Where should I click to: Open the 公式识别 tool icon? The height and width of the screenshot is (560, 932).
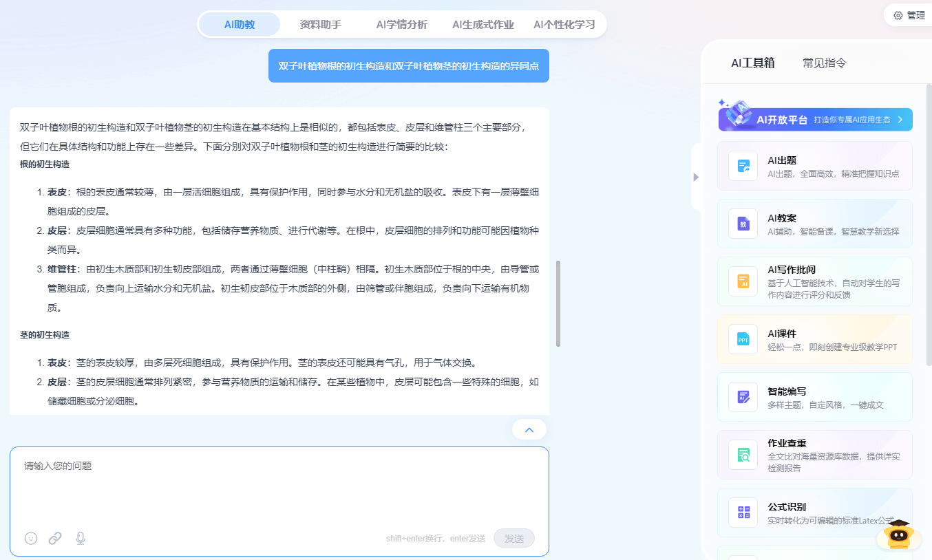(743, 513)
